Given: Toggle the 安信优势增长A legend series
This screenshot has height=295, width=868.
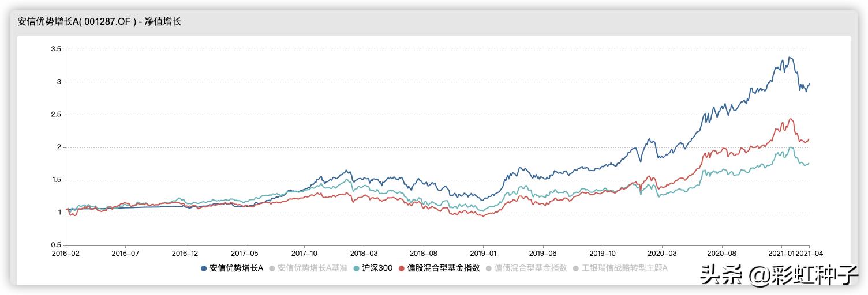Looking at the screenshot, I should 232,268.
